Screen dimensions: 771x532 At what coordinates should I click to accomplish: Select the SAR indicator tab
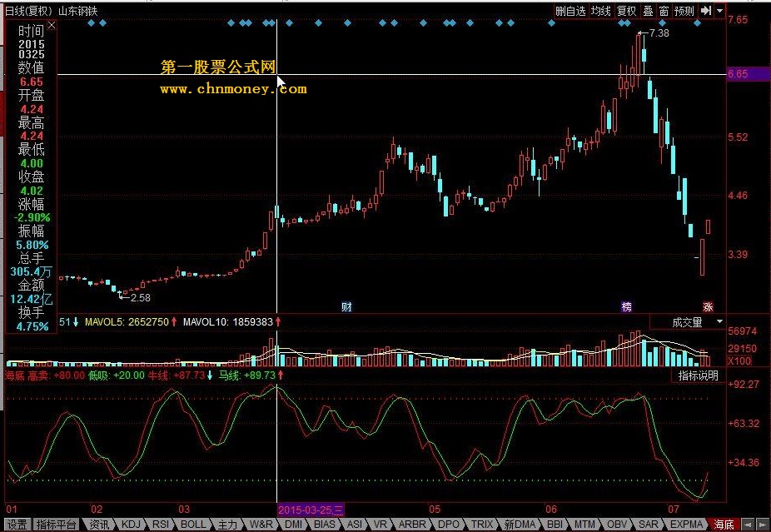pyautogui.click(x=648, y=525)
